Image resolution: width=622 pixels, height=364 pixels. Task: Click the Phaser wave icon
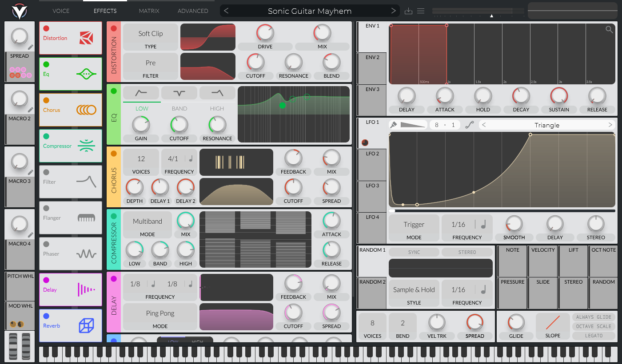click(86, 254)
